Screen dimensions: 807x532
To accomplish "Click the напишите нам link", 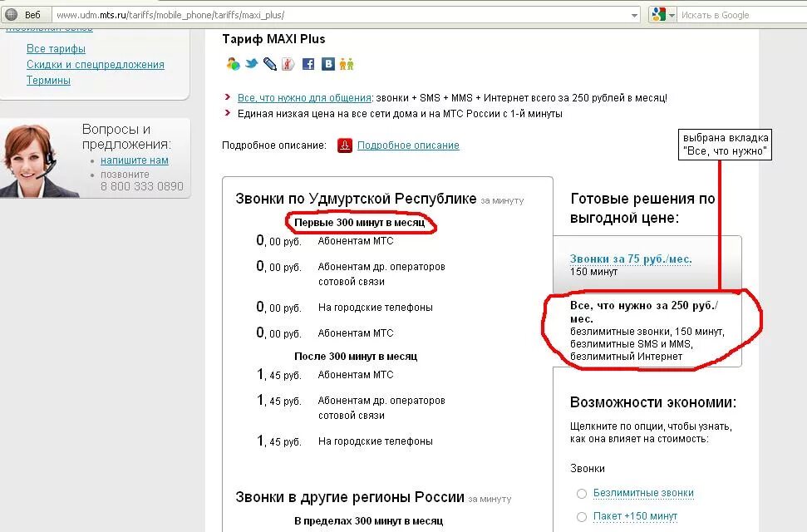I will [x=134, y=160].
